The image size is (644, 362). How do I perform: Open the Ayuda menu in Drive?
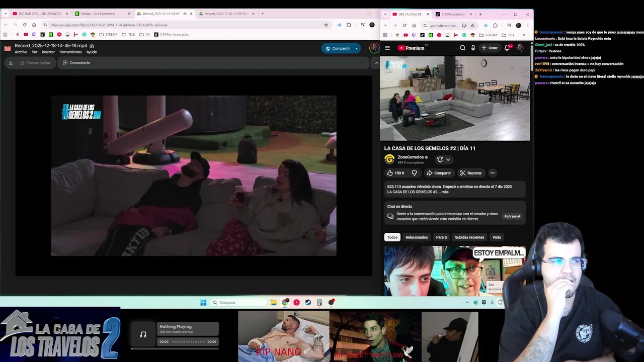pos(91,52)
